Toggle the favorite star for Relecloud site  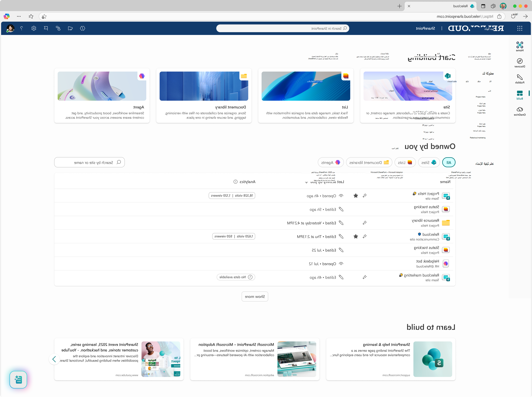(x=356, y=236)
